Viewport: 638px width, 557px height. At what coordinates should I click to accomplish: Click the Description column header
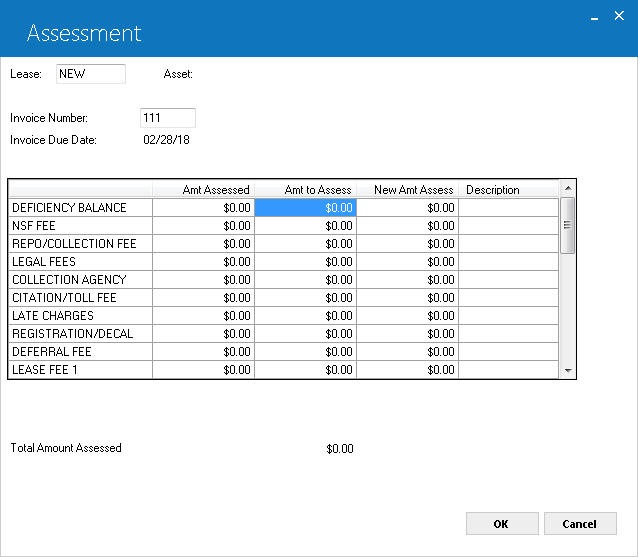pyautogui.click(x=509, y=190)
